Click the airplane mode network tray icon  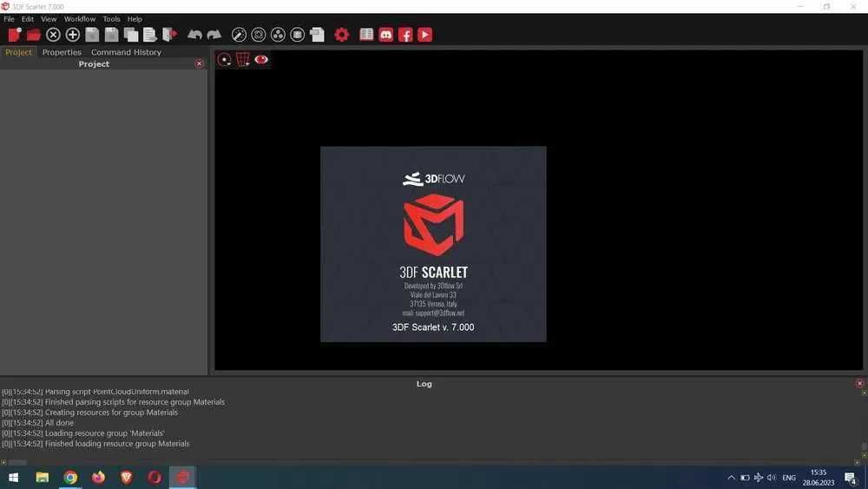[759, 478]
